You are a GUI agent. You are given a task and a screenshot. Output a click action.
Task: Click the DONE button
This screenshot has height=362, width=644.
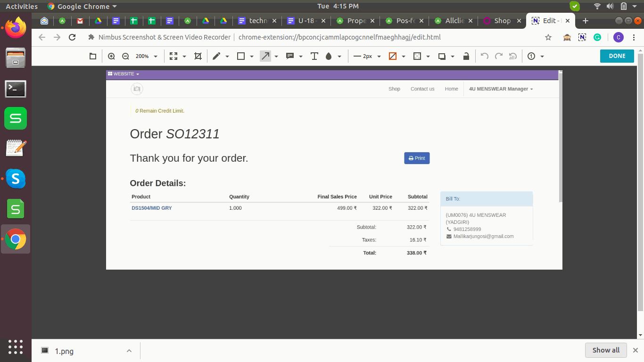pyautogui.click(x=617, y=56)
